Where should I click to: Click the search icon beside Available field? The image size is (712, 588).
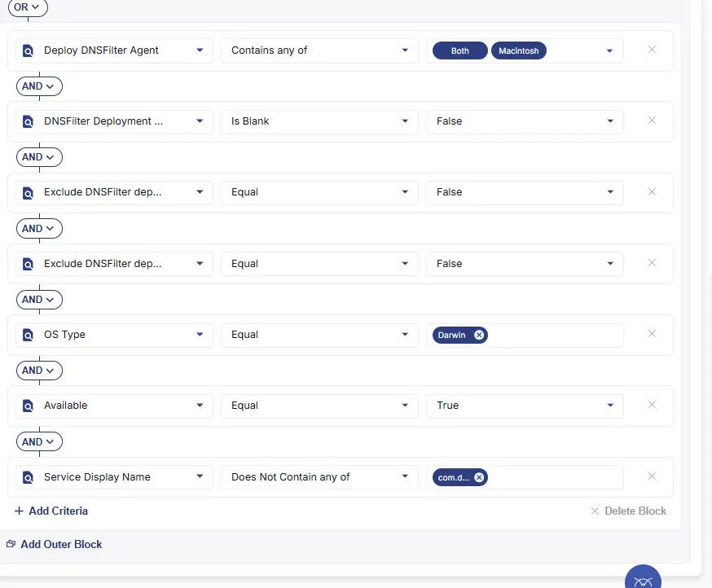28,406
